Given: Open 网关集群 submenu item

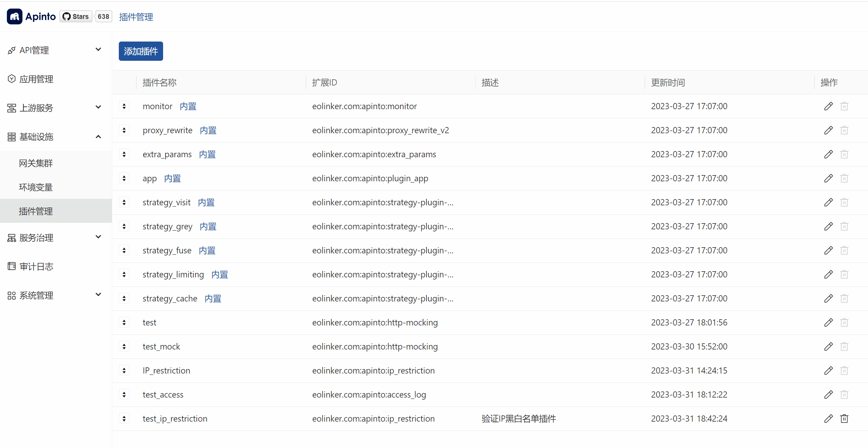Looking at the screenshot, I should point(36,163).
